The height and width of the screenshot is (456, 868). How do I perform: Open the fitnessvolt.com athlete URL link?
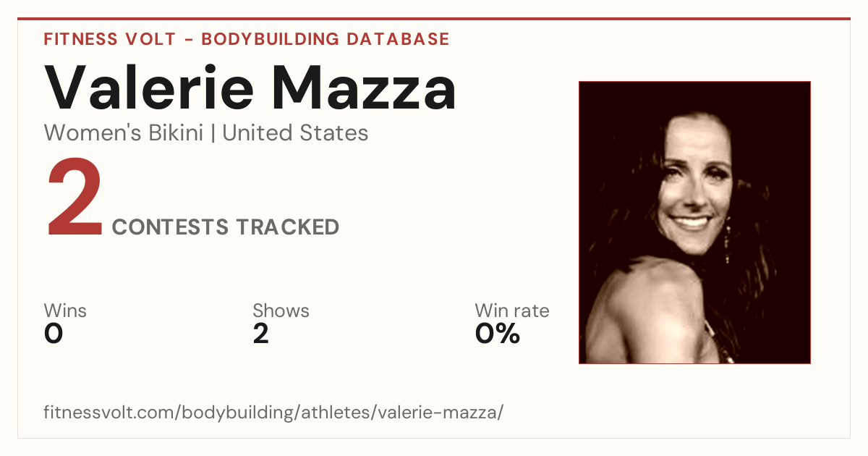273,413
